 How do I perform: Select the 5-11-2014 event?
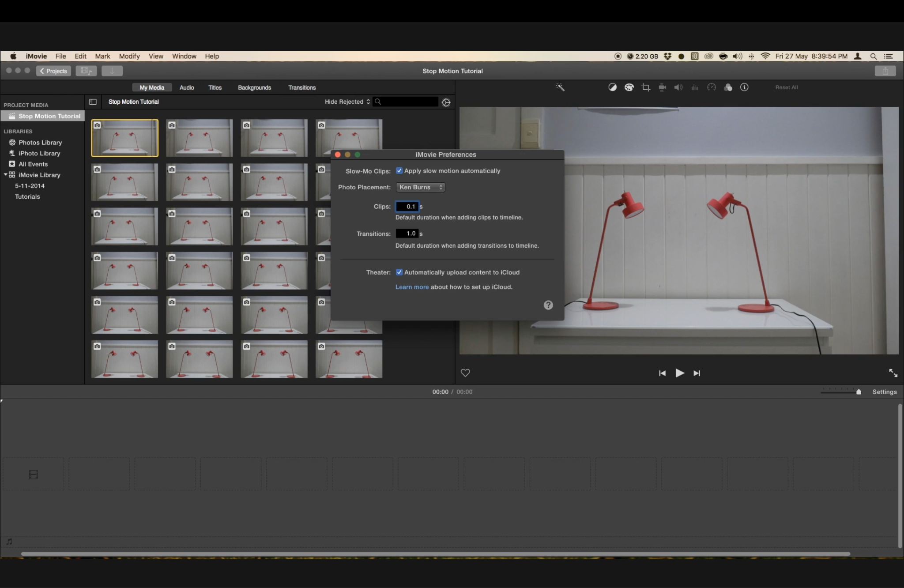pyautogui.click(x=30, y=186)
